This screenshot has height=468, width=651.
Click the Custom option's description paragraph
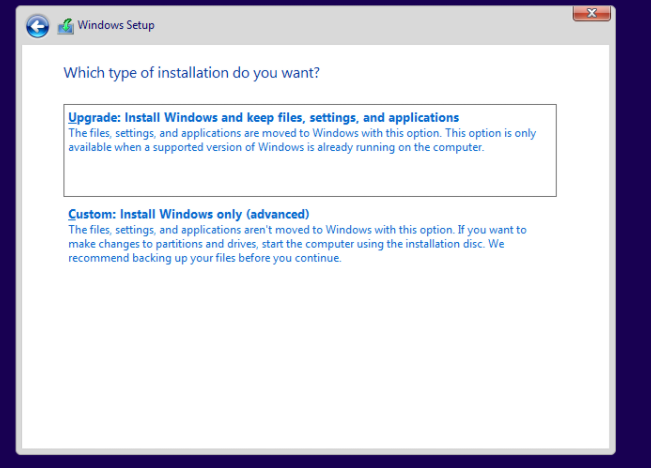[297, 244]
